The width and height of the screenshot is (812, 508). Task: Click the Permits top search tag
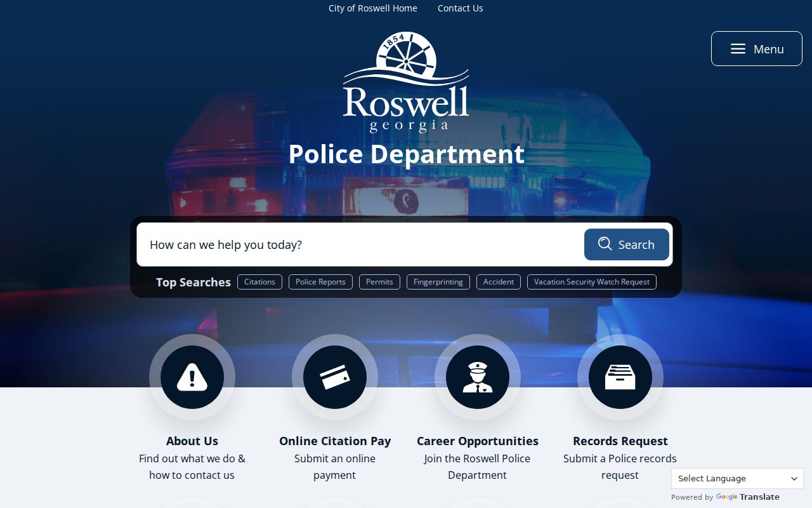click(x=379, y=282)
